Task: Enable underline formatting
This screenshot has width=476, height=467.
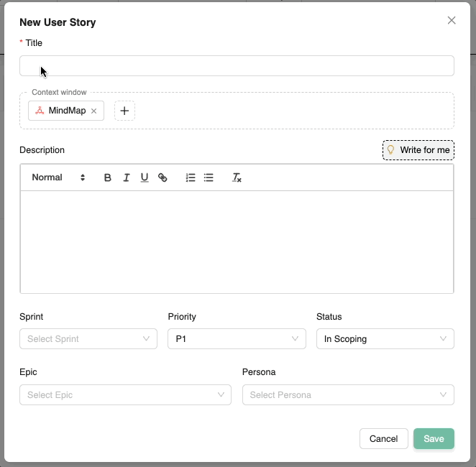Action: (145, 177)
